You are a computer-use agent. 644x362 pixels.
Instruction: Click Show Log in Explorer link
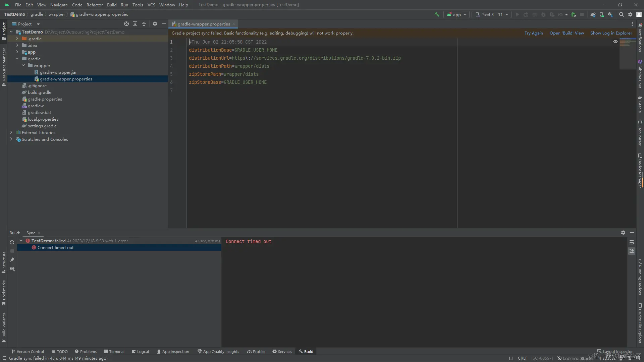pyautogui.click(x=611, y=33)
